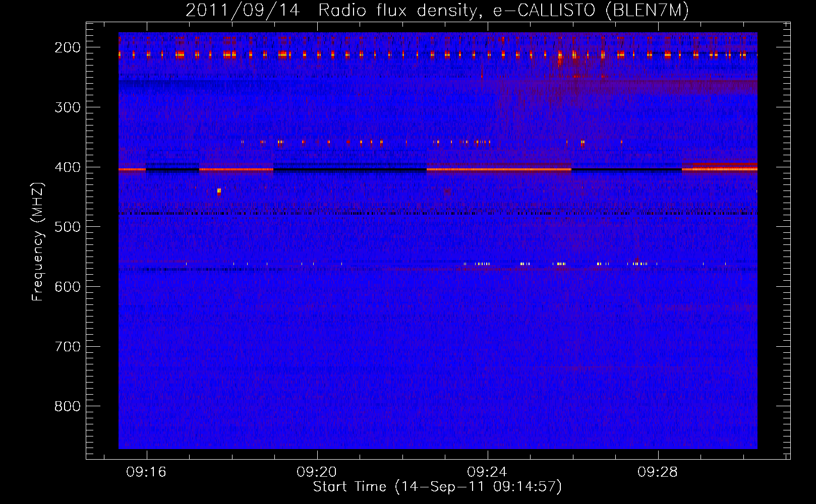Click the 600 frequency tick label

[x=68, y=287]
